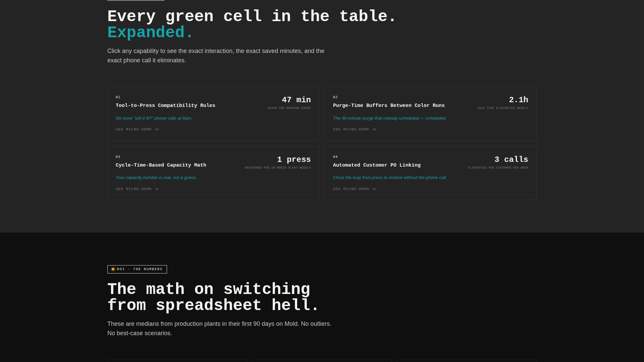Select the Purge-Time Buffers Between Color Runs card
This screenshot has width=644, height=362.
tap(430, 113)
